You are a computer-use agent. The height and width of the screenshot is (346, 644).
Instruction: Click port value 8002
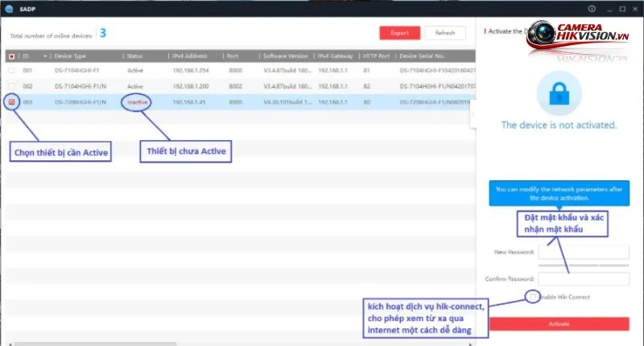[235, 86]
